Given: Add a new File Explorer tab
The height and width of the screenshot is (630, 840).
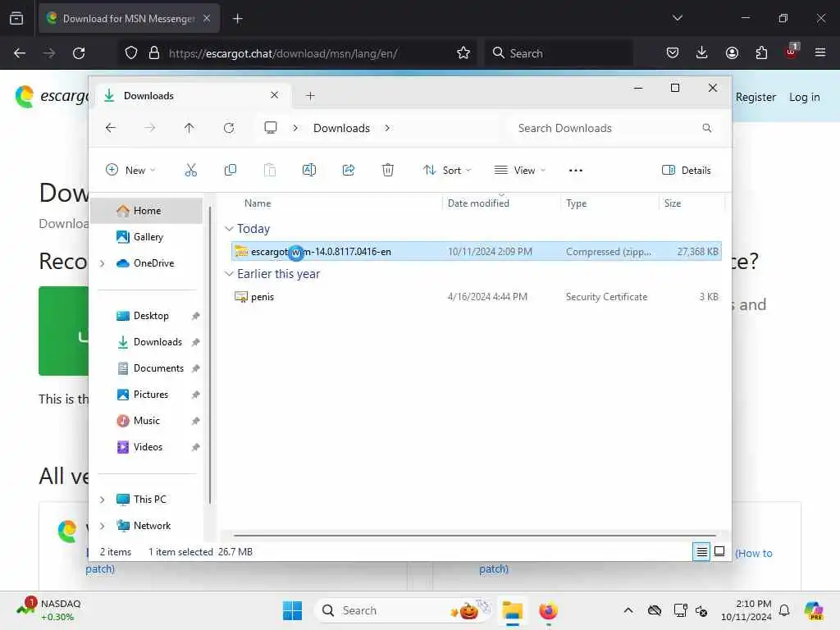Looking at the screenshot, I should pyautogui.click(x=310, y=96).
